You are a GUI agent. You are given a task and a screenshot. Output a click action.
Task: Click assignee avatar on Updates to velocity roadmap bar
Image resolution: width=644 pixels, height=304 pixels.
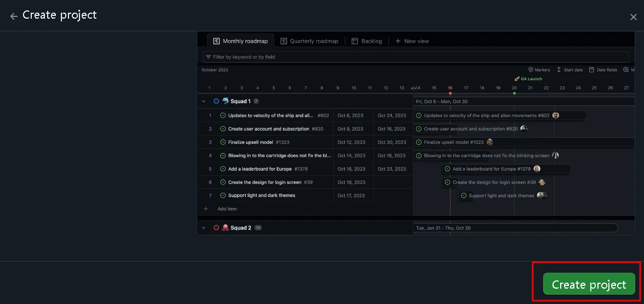point(556,116)
